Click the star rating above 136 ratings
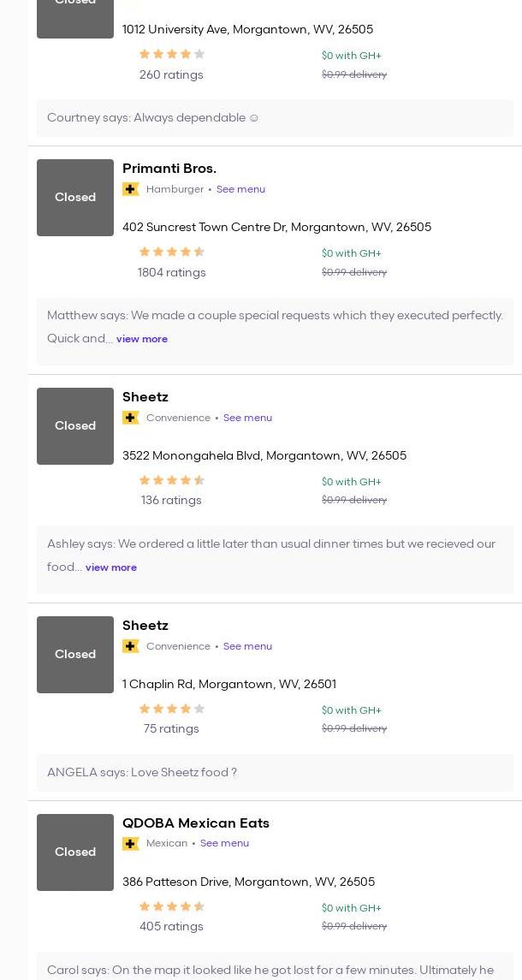522x980 pixels. pos(172,480)
